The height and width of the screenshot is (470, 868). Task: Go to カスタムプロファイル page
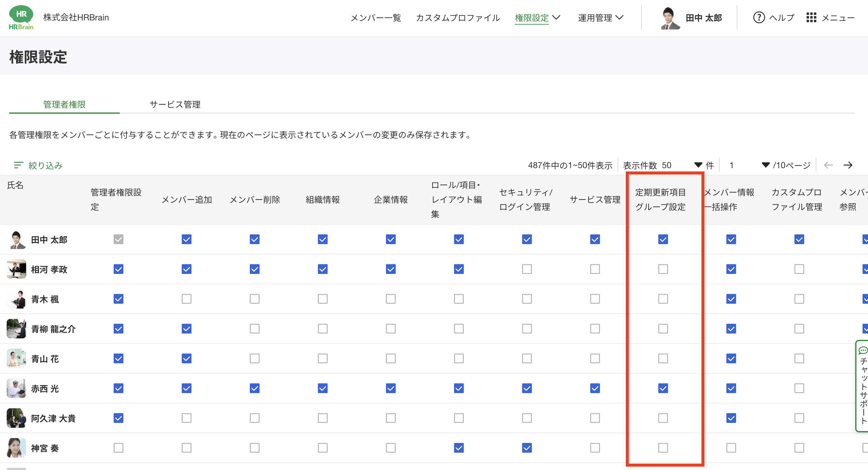pyautogui.click(x=458, y=18)
